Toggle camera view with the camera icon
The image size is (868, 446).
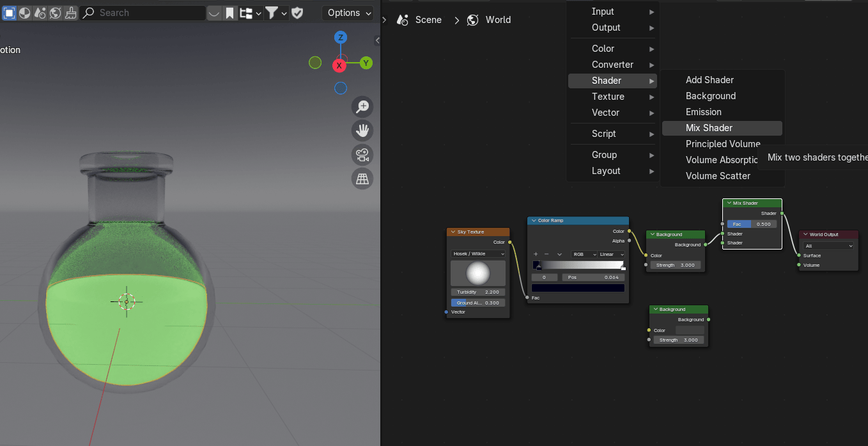[x=362, y=155]
